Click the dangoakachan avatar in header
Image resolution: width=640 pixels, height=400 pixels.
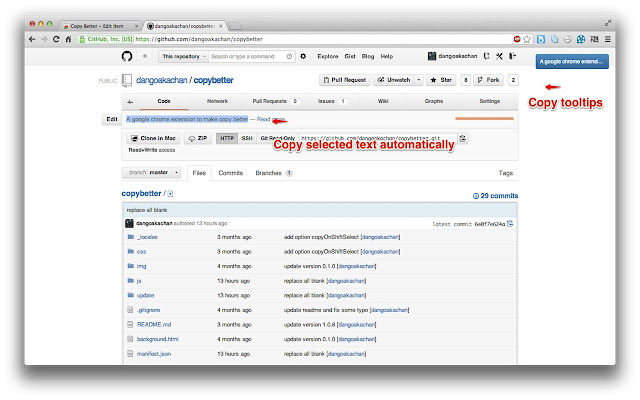pos(432,56)
